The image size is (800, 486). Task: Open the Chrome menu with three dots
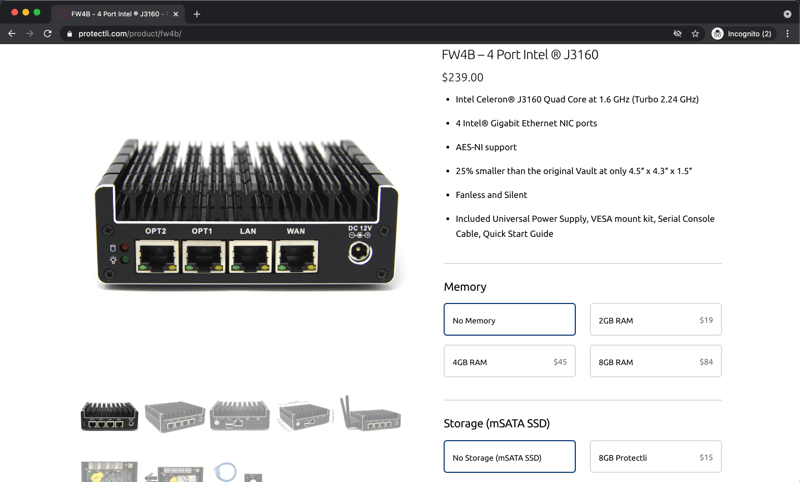(x=787, y=33)
